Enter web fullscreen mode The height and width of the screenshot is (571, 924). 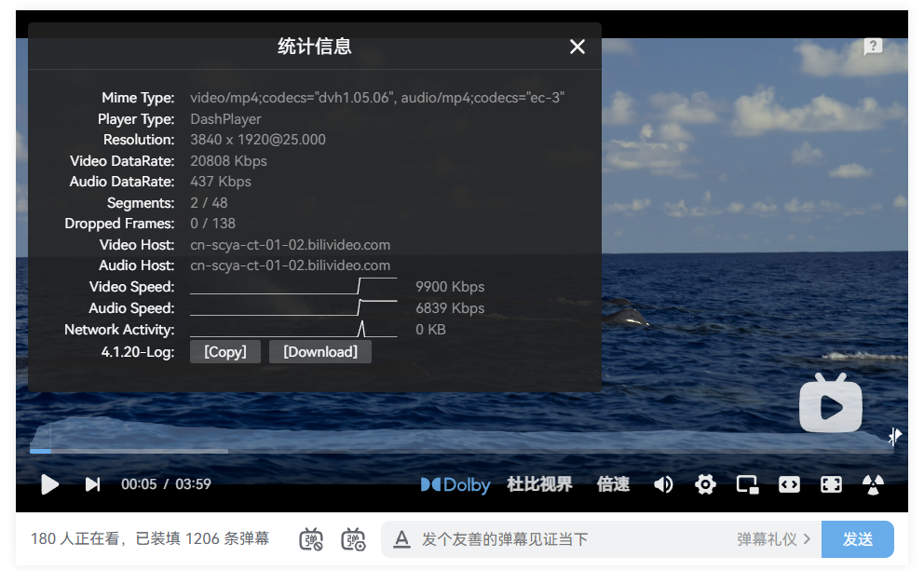coord(831,484)
